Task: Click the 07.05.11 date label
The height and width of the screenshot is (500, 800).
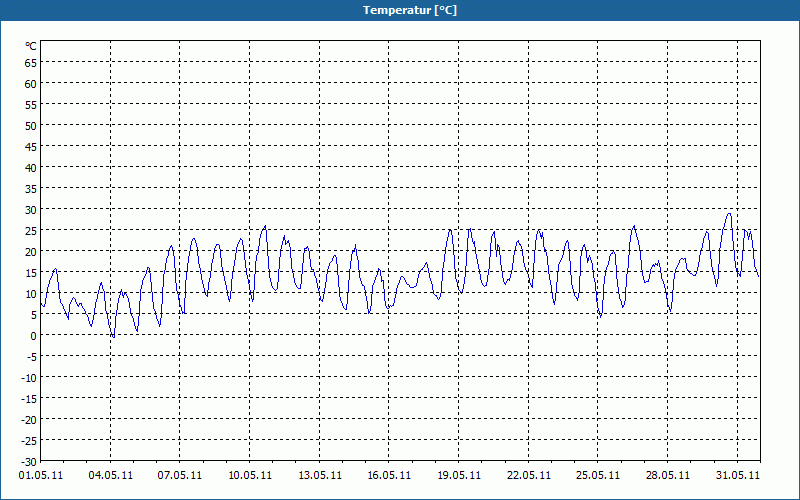Action: tap(180, 475)
